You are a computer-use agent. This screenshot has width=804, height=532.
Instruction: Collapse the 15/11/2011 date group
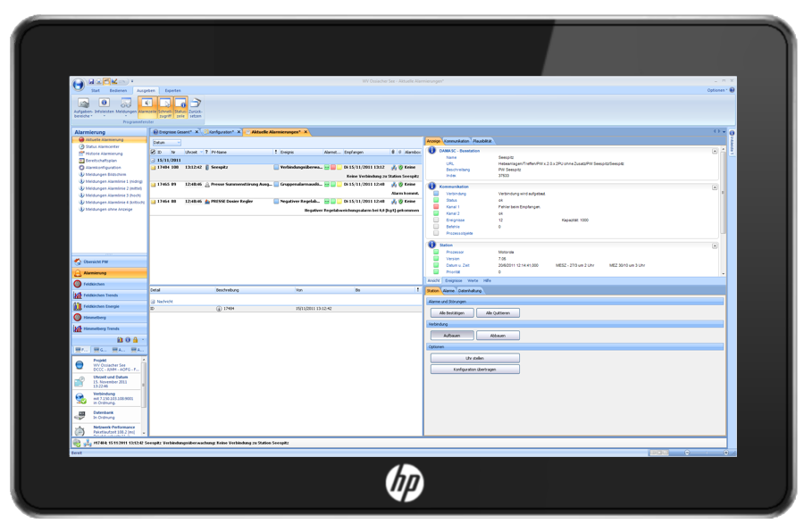(154, 160)
